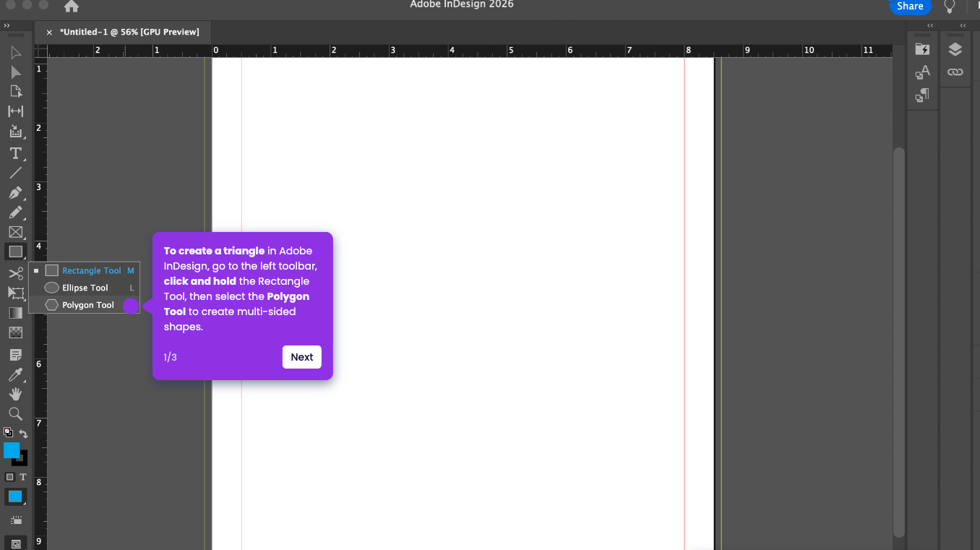Click the blue Share button
This screenshot has width=980, height=550.
[910, 7]
